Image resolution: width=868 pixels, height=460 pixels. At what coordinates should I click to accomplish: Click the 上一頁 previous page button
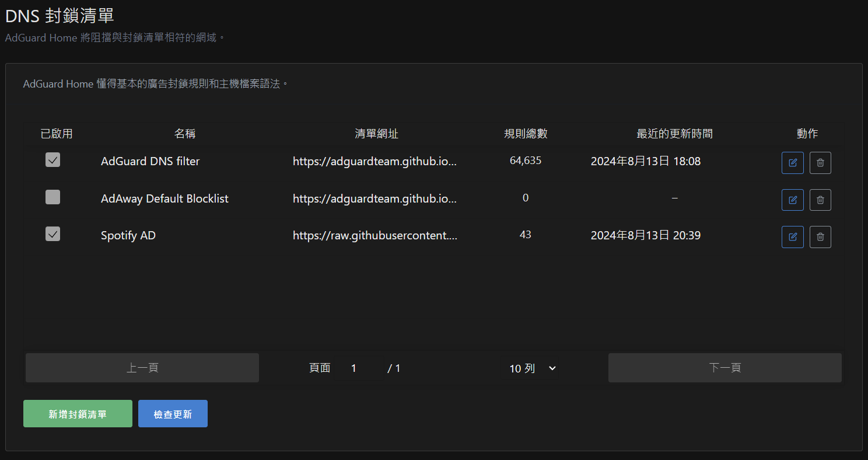point(142,368)
